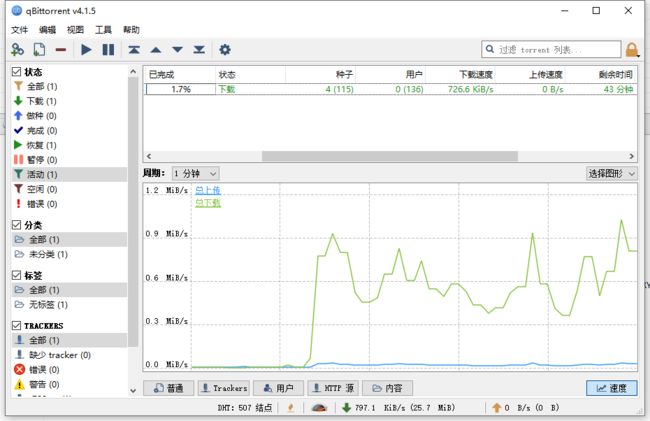Select the 活动 (1) filter
The width and height of the screenshot is (650, 421).
tap(70, 174)
